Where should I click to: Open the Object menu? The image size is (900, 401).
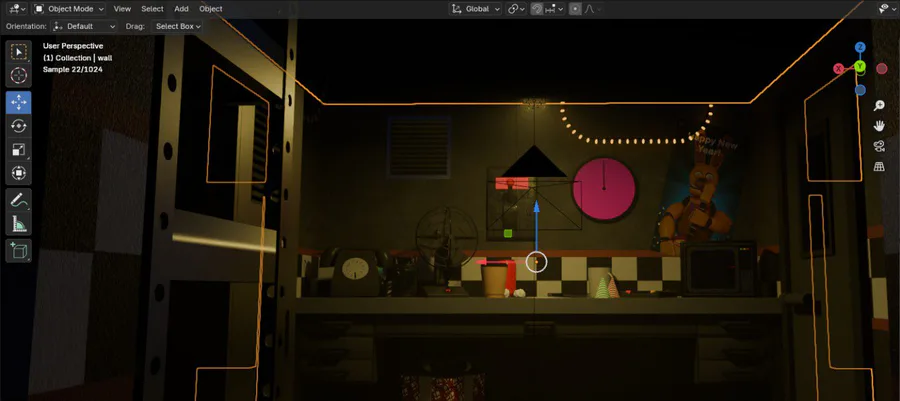211,9
